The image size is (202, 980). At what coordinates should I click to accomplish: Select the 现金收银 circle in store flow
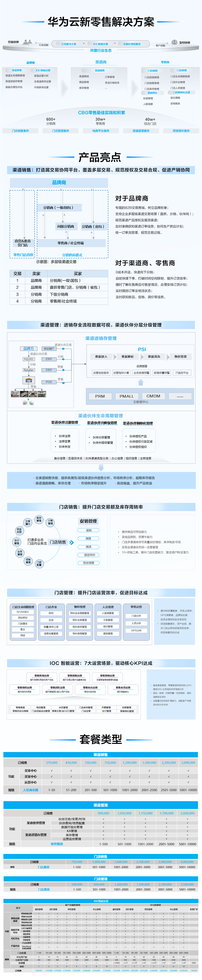click(19, 531)
